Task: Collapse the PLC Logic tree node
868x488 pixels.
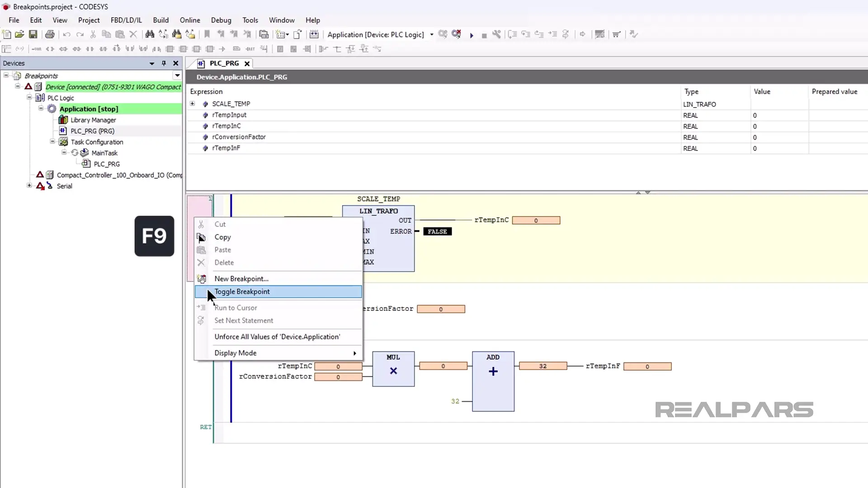Action: point(29,97)
